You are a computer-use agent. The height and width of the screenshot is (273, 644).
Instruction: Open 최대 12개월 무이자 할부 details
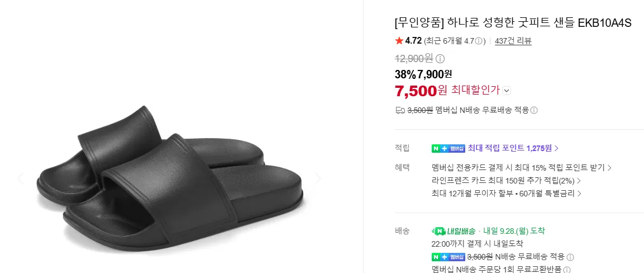click(507, 193)
